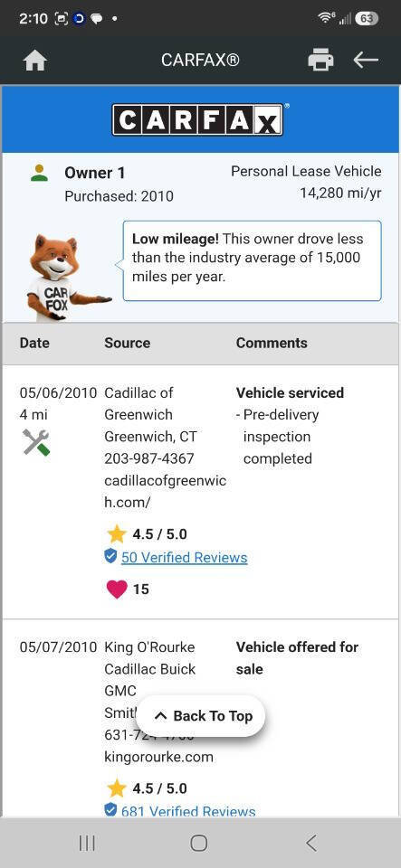Tap the Android back navigation button

(311, 843)
